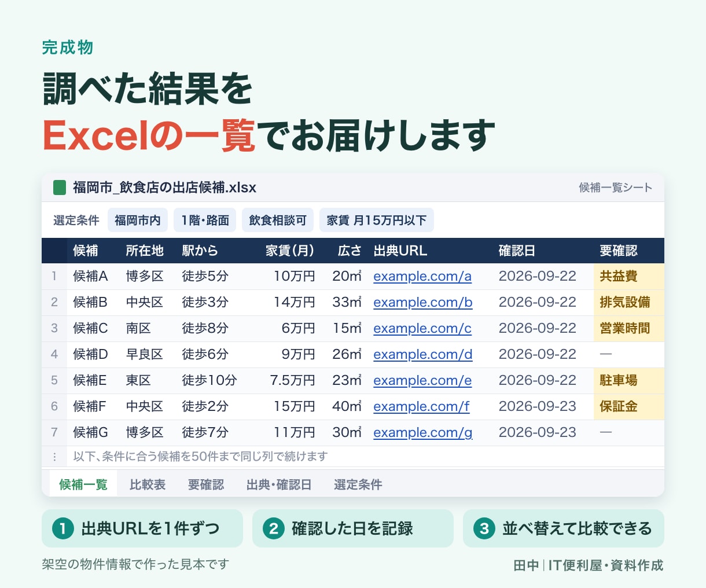706x588 pixels.
Task: Click the 15㎡ area cell
Action: click(347, 328)
